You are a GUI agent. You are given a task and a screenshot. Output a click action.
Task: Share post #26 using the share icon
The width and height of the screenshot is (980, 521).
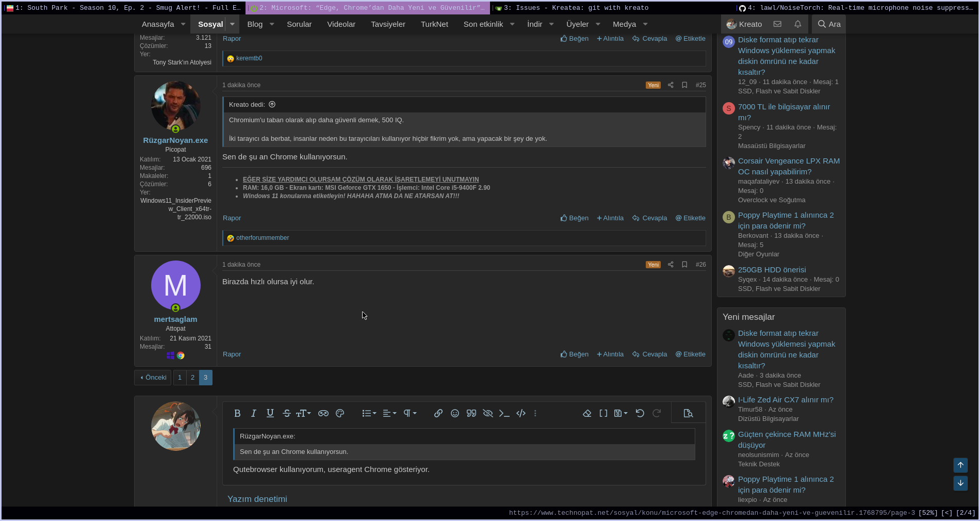tap(671, 265)
